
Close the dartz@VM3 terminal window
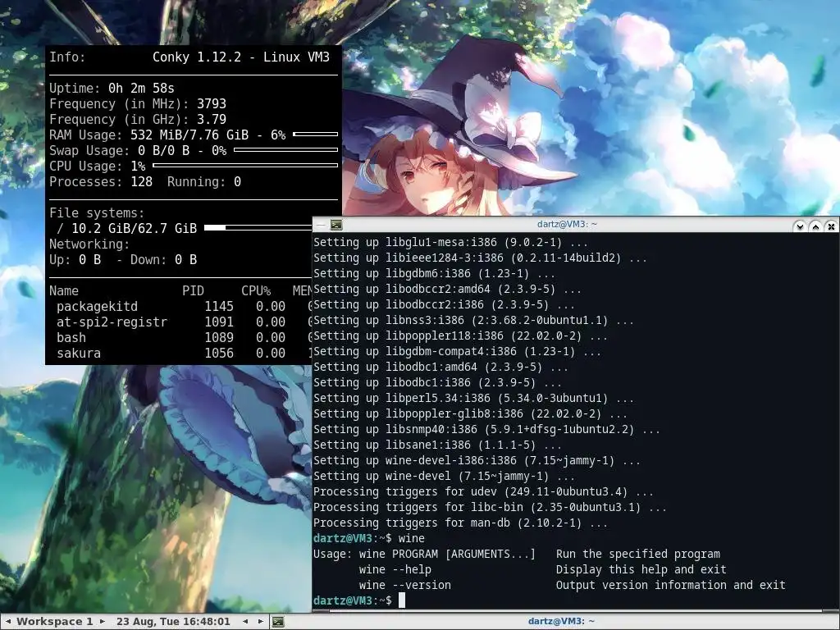(831, 226)
